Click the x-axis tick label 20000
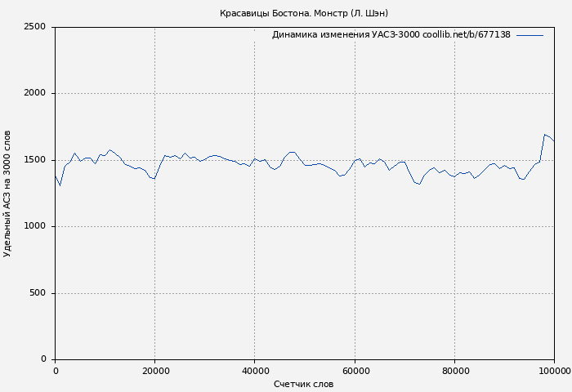 click(155, 372)
